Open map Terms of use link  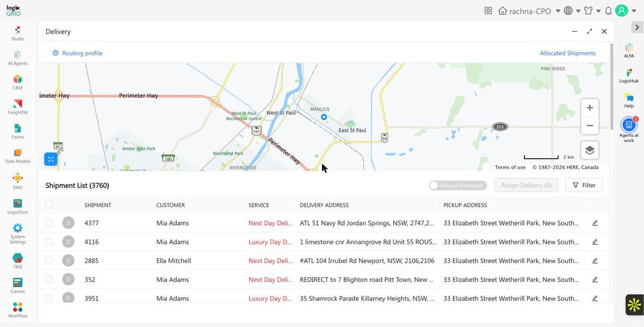click(x=510, y=168)
